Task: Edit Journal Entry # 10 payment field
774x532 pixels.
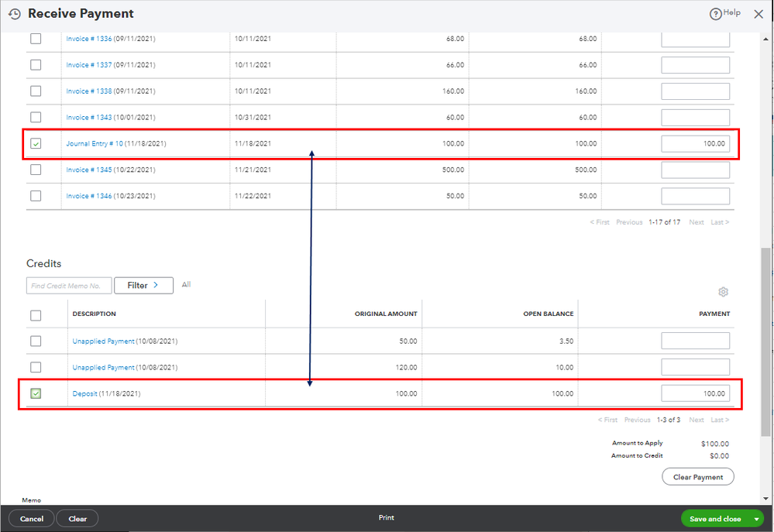Action: [x=695, y=143]
